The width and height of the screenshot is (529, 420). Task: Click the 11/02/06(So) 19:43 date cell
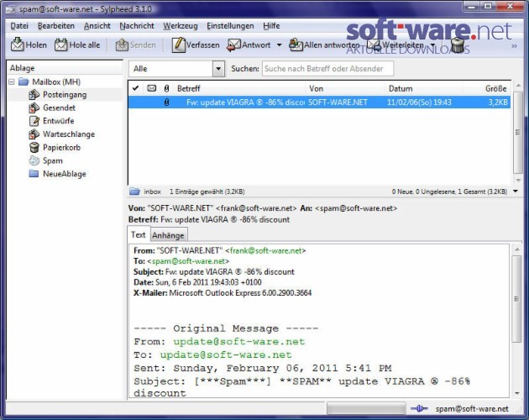(x=419, y=102)
